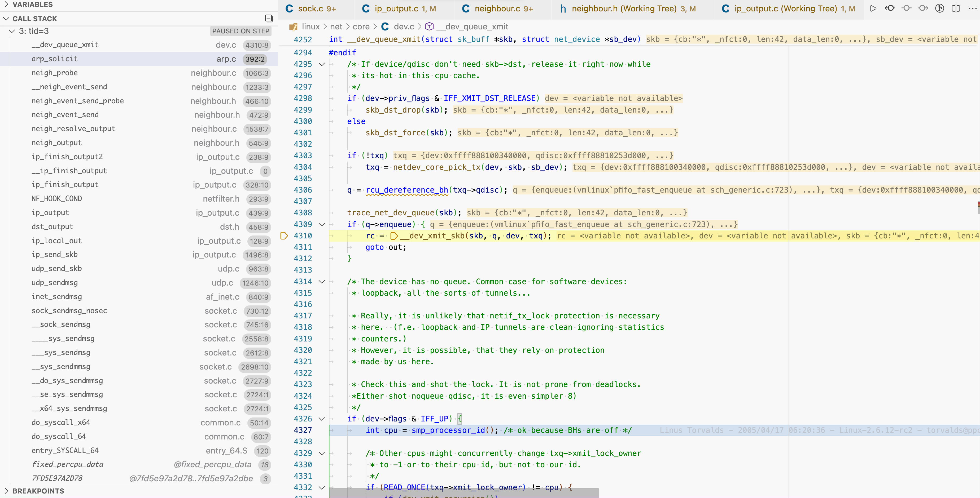Click the split editor icon
The image size is (980, 498).
click(956, 8)
